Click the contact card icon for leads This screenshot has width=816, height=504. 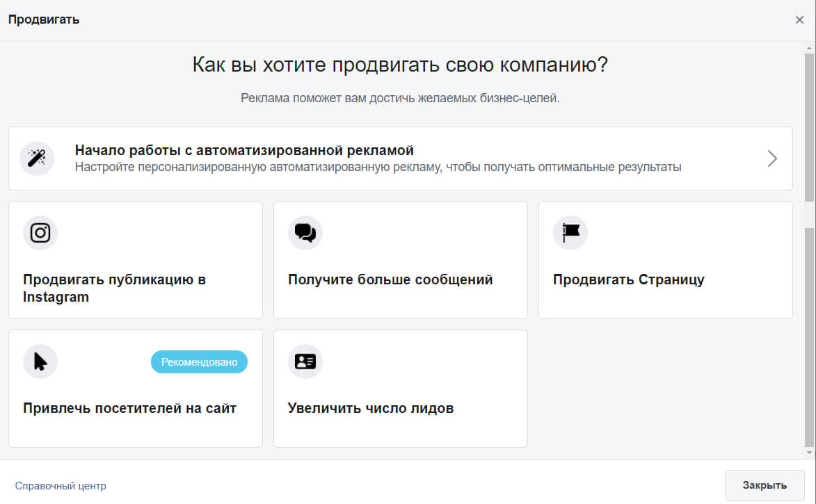point(305,361)
